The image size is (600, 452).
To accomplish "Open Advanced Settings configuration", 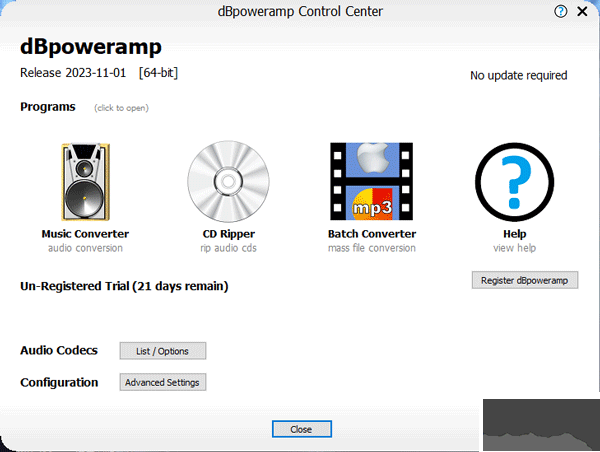I will 163,382.
